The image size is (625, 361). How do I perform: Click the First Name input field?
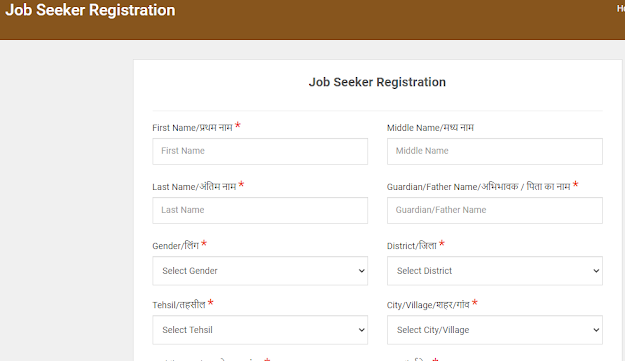tap(260, 151)
